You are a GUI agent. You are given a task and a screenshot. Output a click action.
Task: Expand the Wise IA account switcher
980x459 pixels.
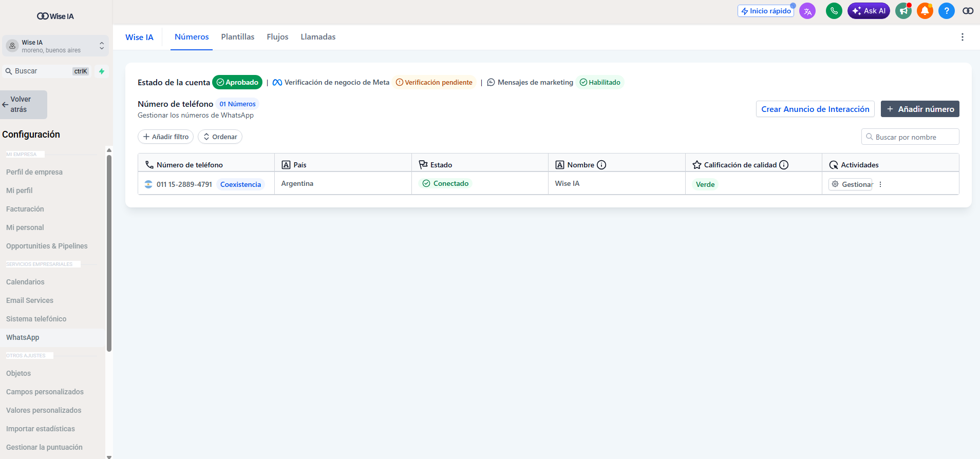coord(55,46)
